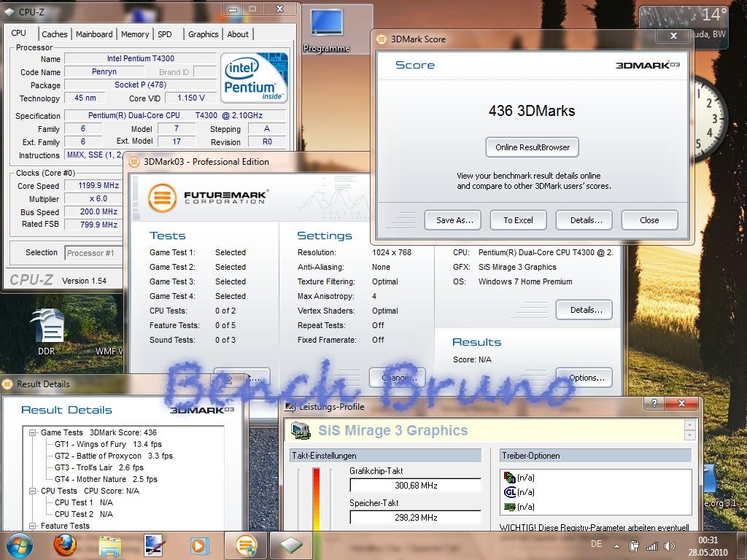Screen dimensions: 747x560
Task: Click the CPU-Z title bar icon
Action: point(9,12)
